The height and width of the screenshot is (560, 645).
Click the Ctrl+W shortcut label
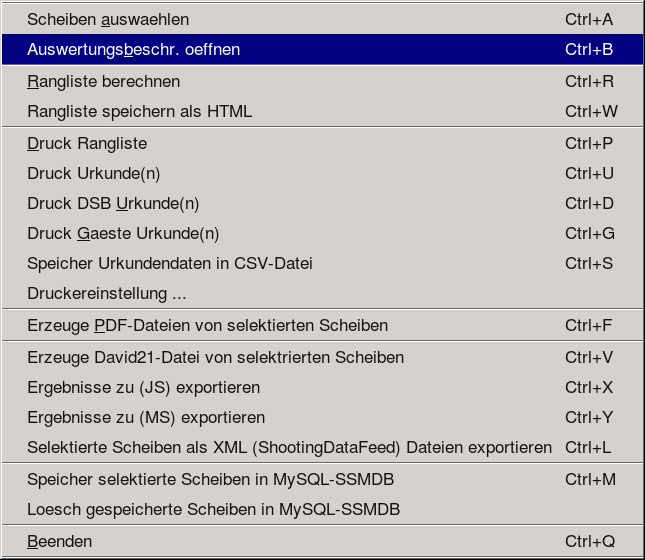(591, 111)
